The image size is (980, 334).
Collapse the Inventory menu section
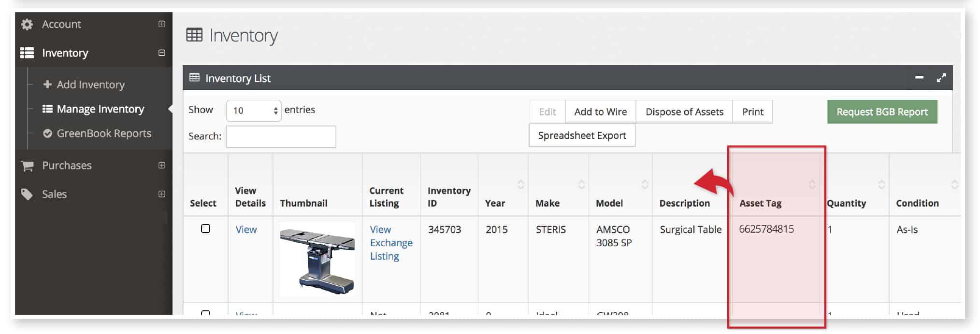click(x=162, y=53)
